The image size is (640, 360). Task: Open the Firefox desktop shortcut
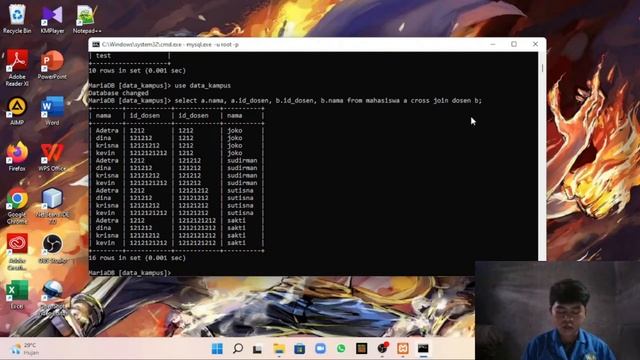(x=17, y=156)
